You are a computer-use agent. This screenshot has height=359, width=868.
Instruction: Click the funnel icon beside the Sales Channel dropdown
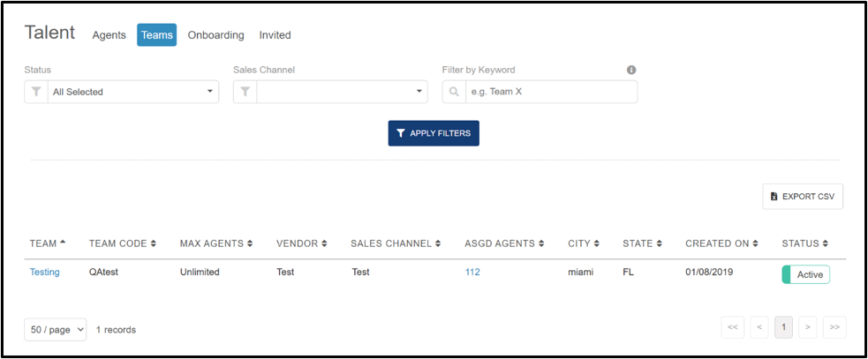tap(245, 92)
